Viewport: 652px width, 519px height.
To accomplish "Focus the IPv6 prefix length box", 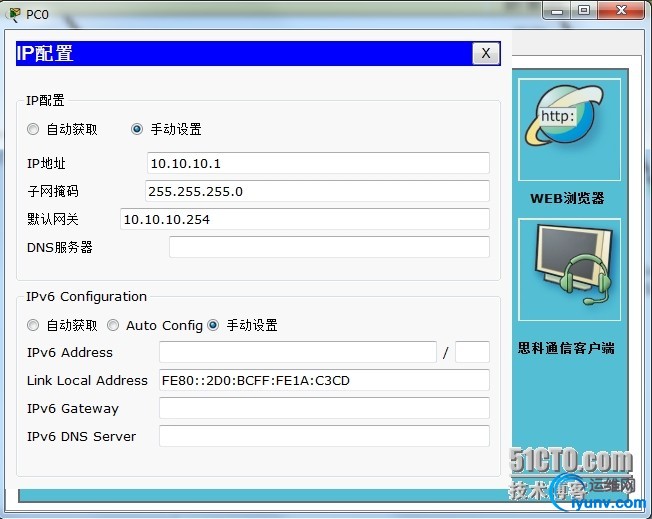I will (x=472, y=352).
